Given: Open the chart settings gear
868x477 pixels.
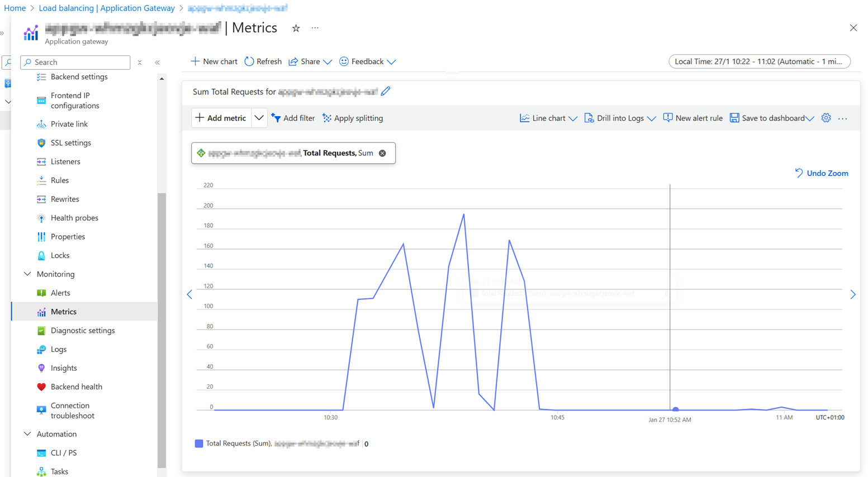Looking at the screenshot, I should click(x=826, y=118).
